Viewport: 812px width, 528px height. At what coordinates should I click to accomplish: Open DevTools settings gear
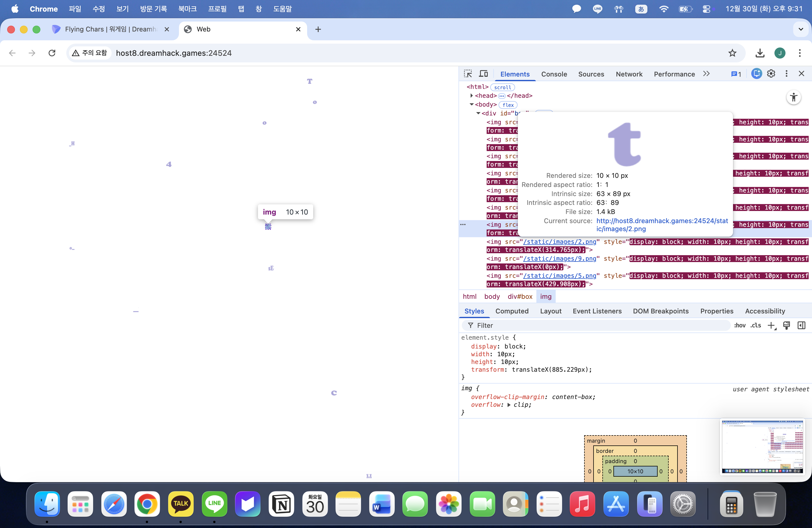click(771, 74)
